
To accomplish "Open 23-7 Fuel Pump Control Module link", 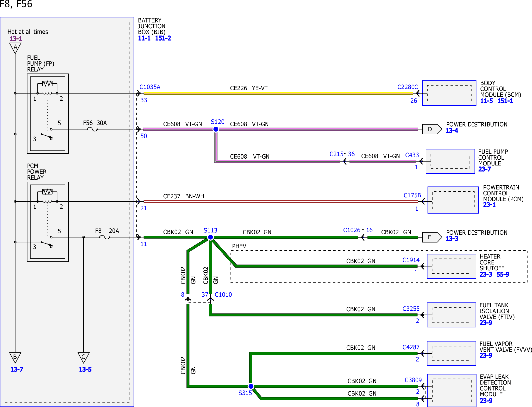I will click(484, 169).
